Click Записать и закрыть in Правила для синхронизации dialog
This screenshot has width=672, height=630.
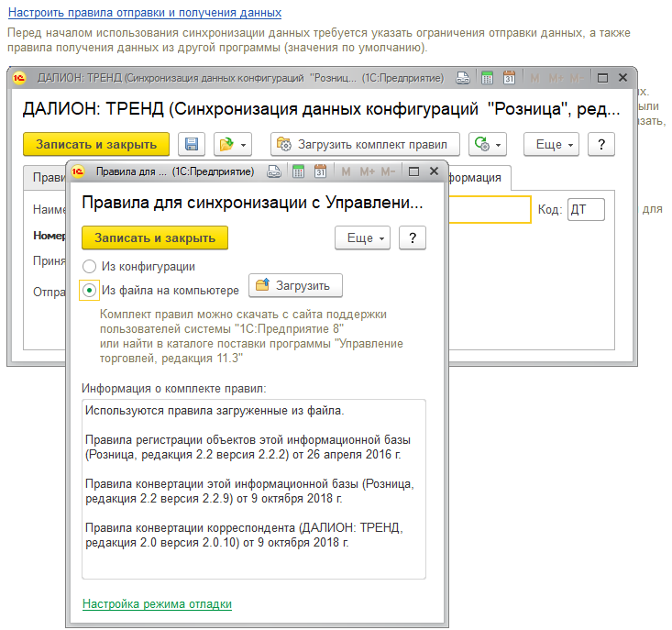tap(155, 238)
